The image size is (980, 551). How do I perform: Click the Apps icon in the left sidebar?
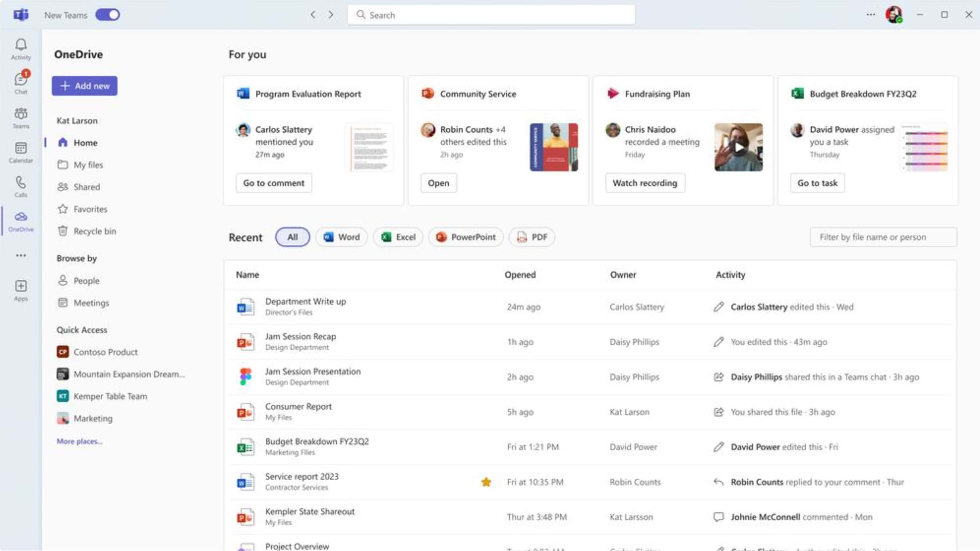coord(21,290)
